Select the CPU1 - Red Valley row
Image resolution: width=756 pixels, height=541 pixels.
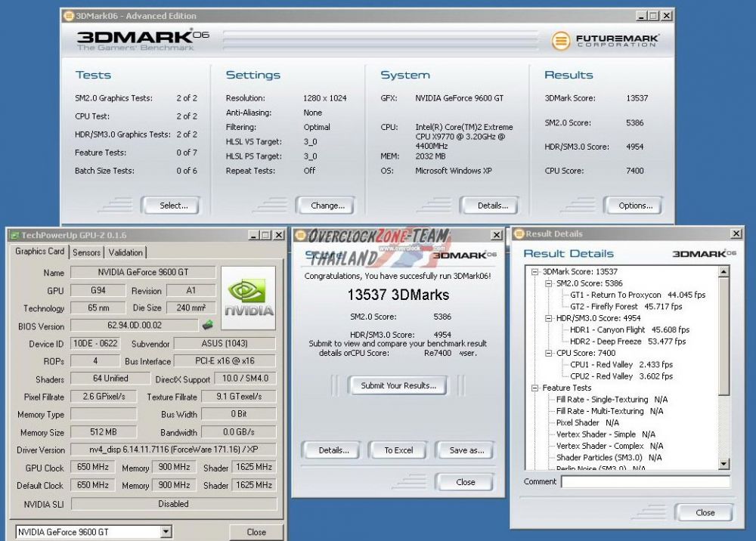coord(621,365)
